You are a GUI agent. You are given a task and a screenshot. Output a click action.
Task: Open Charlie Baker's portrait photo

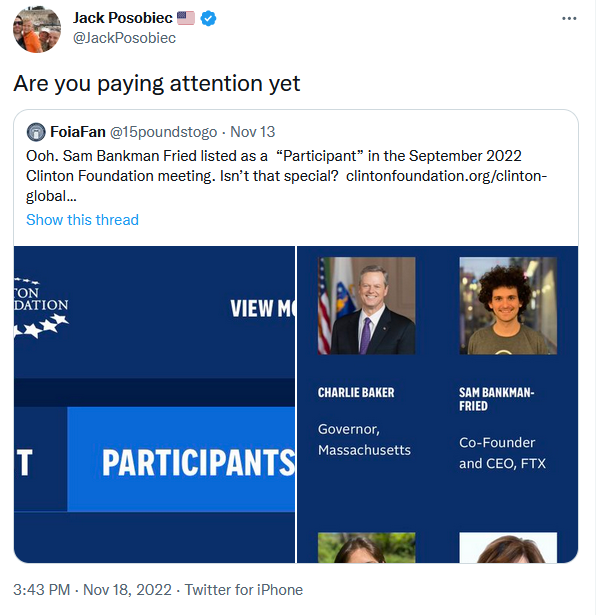click(366, 306)
